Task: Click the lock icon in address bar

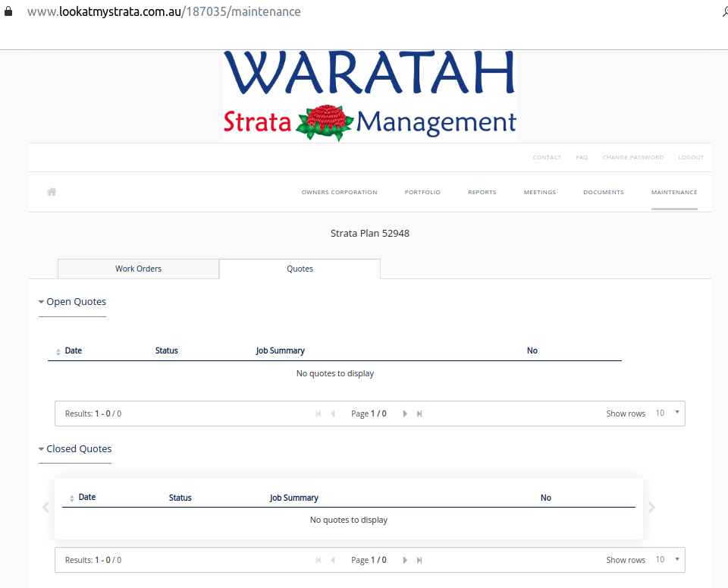Action: [8, 11]
